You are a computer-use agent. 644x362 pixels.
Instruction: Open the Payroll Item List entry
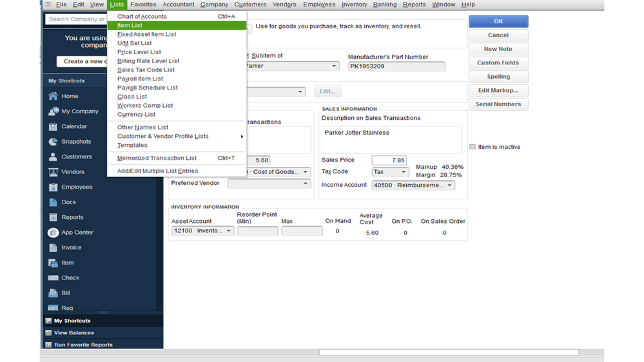[x=177, y=79]
